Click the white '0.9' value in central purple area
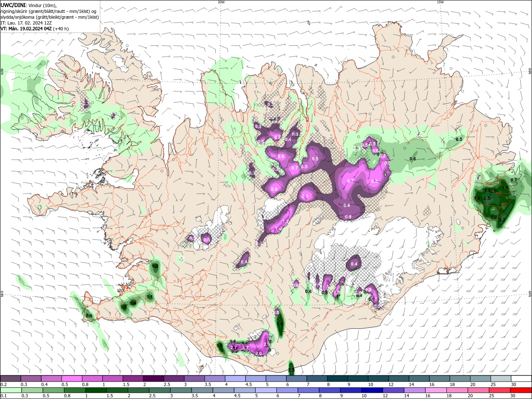 coord(305,197)
